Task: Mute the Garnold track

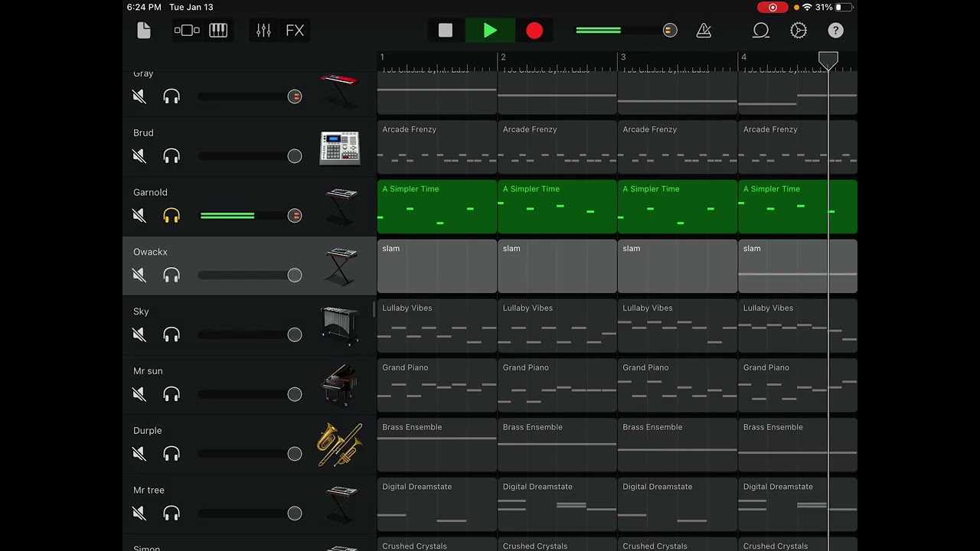Action: (x=139, y=216)
